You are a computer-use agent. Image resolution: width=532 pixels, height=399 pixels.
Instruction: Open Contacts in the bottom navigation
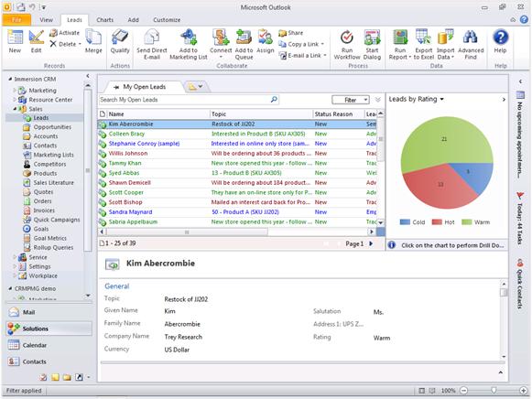(49, 361)
